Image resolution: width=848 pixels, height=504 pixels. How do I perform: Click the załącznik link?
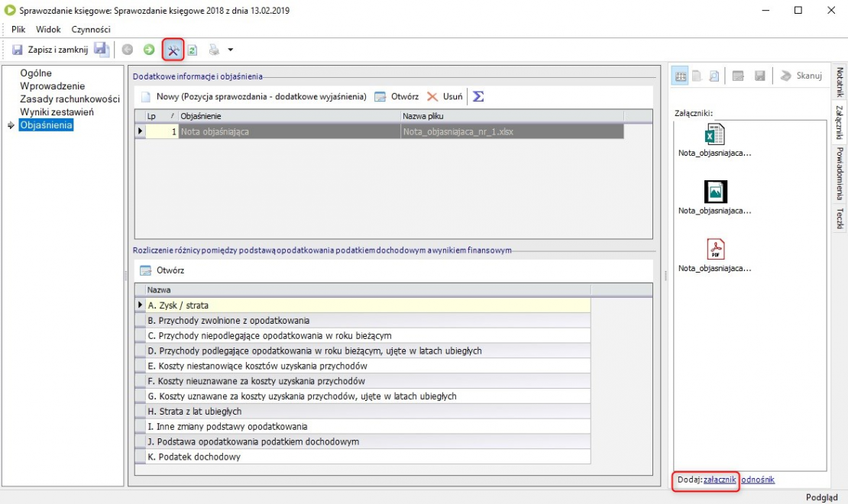(720, 480)
